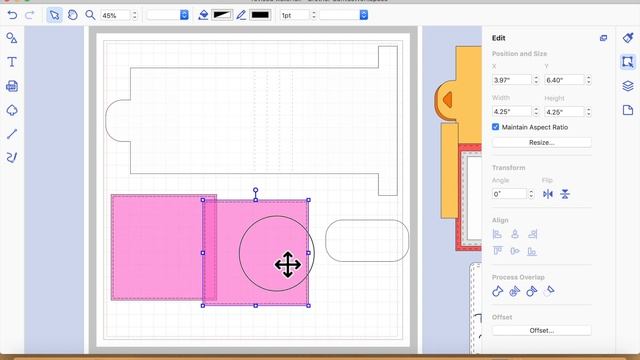640x360 pixels.
Task: Open the image tracing tree icon
Action: [12, 110]
